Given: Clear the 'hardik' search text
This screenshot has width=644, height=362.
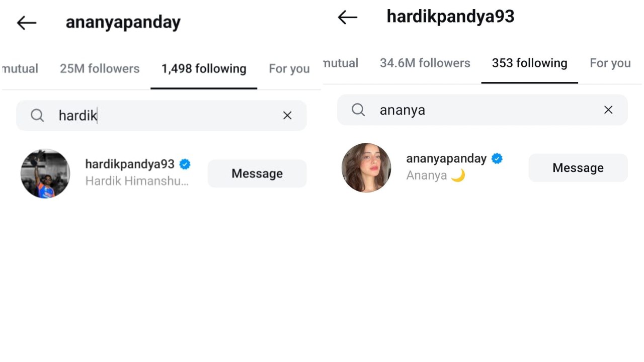Looking at the screenshot, I should pos(287,116).
